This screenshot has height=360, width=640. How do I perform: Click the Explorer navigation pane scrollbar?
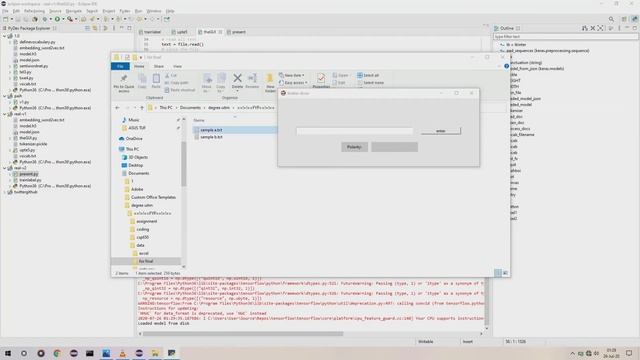point(184,163)
